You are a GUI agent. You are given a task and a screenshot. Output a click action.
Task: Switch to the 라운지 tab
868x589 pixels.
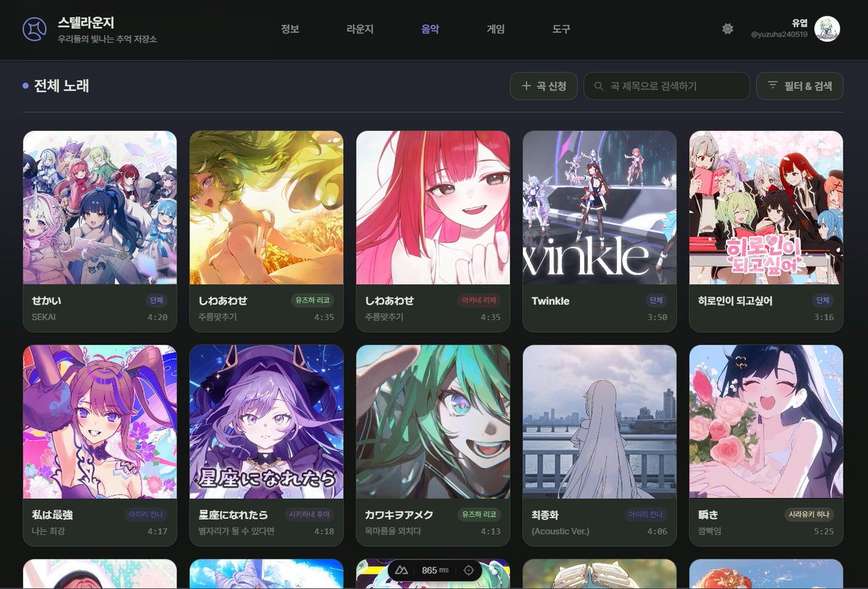click(360, 29)
